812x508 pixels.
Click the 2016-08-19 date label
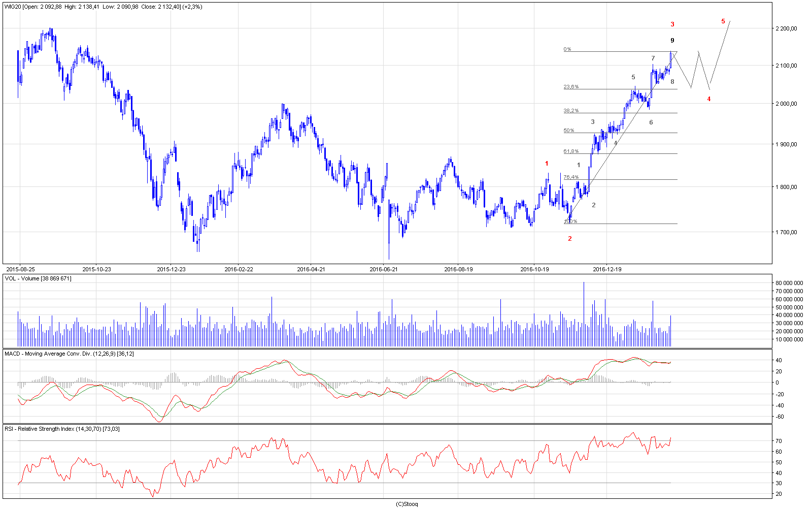click(x=458, y=269)
